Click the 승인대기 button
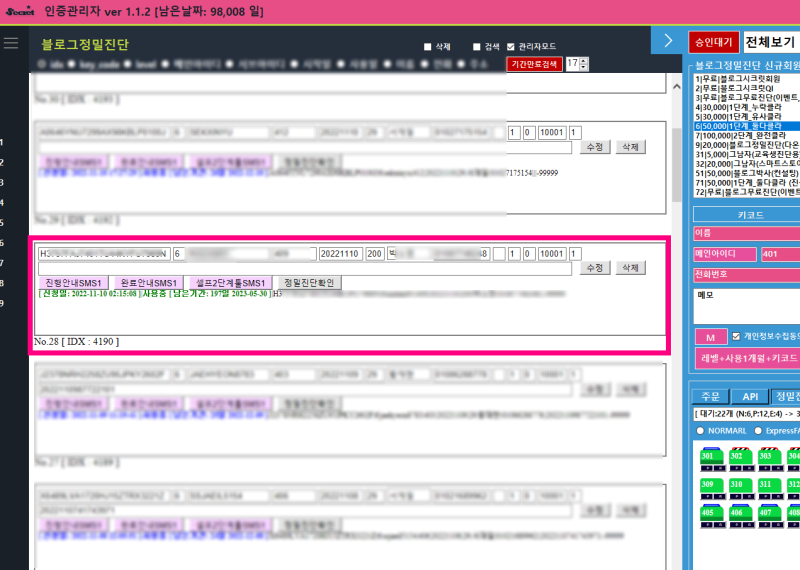Screen dimensions: 800x570 pos(714,42)
